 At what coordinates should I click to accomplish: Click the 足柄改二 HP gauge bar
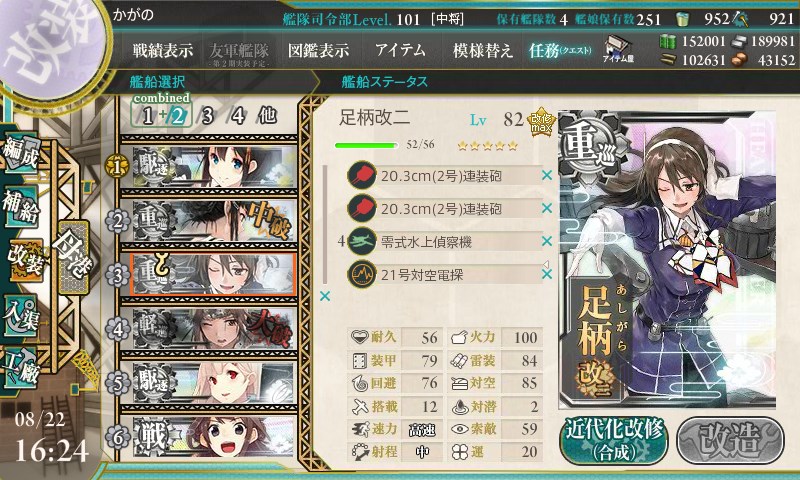366,145
